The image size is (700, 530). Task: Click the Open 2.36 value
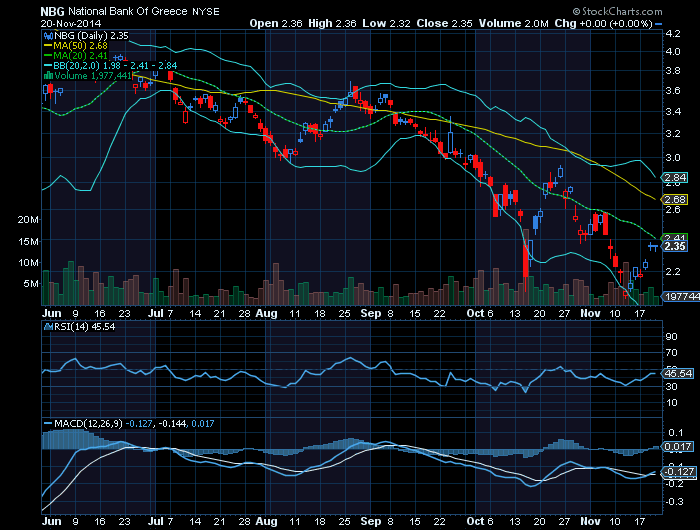click(276, 23)
